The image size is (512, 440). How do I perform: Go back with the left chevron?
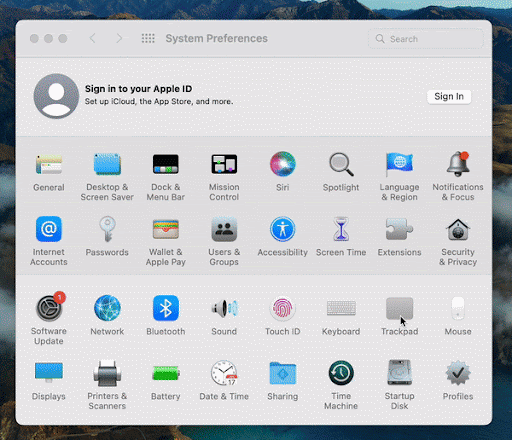(x=92, y=38)
